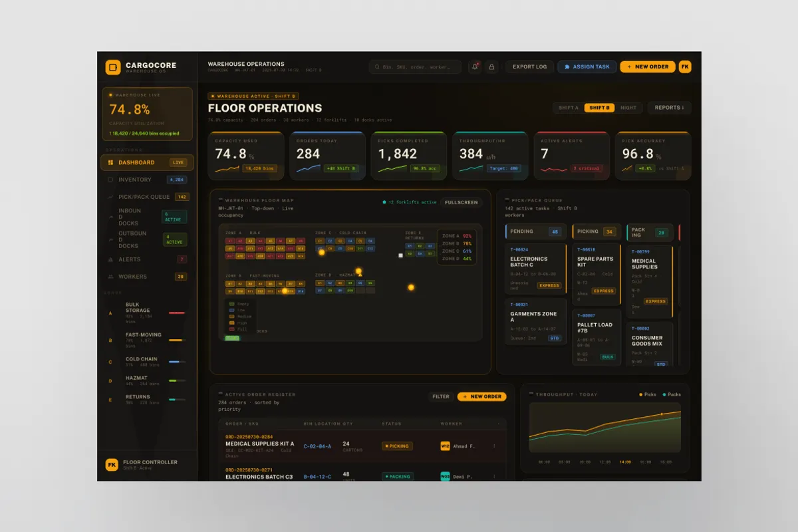Click the Inbound Docks arrow icon
Viewport: 798px width, 532px height.
(110, 217)
